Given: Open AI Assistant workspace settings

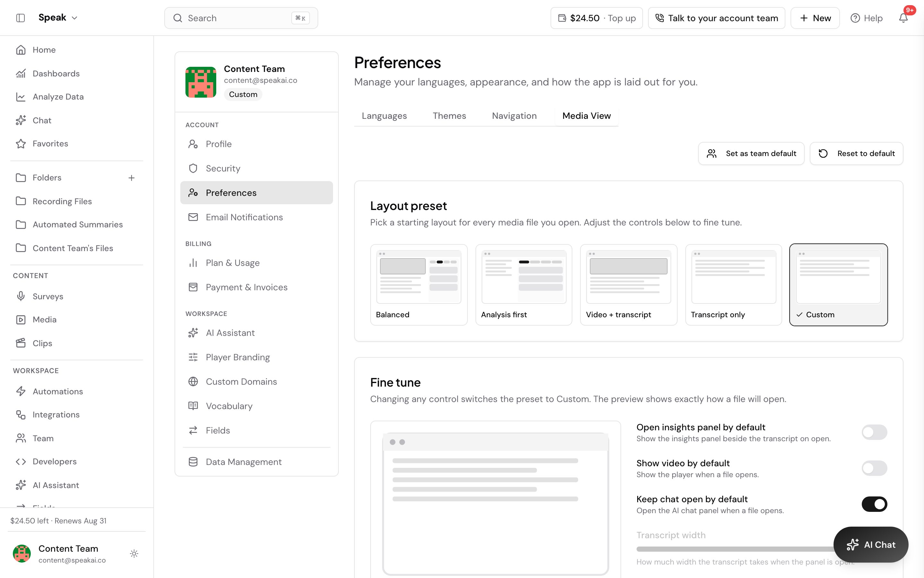Looking at the screenshot, I should (257, 333).
